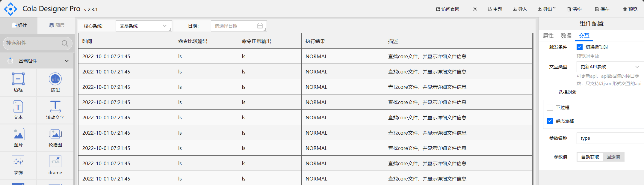Uncheck the 静态表格 object checkbox
Viewport: 644px width, 185px height.
(550, 121)
